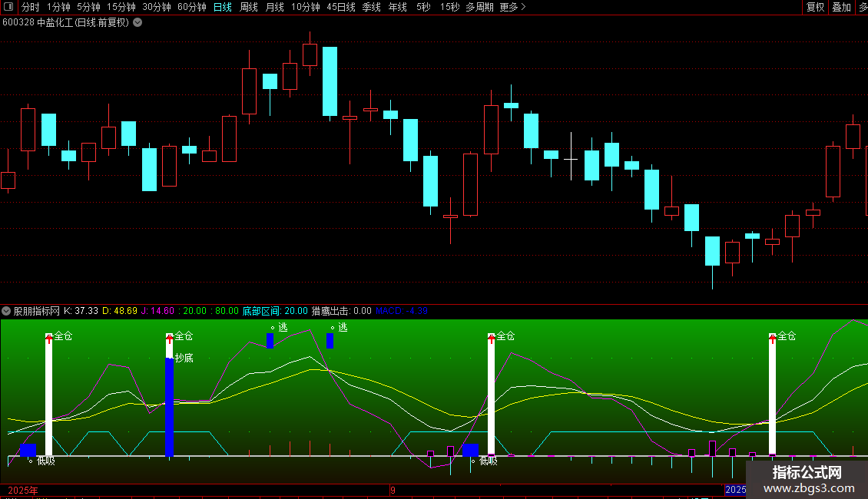Select the 日线 daily period tab
Screen dimensions: 868x499
coord(223,7)
